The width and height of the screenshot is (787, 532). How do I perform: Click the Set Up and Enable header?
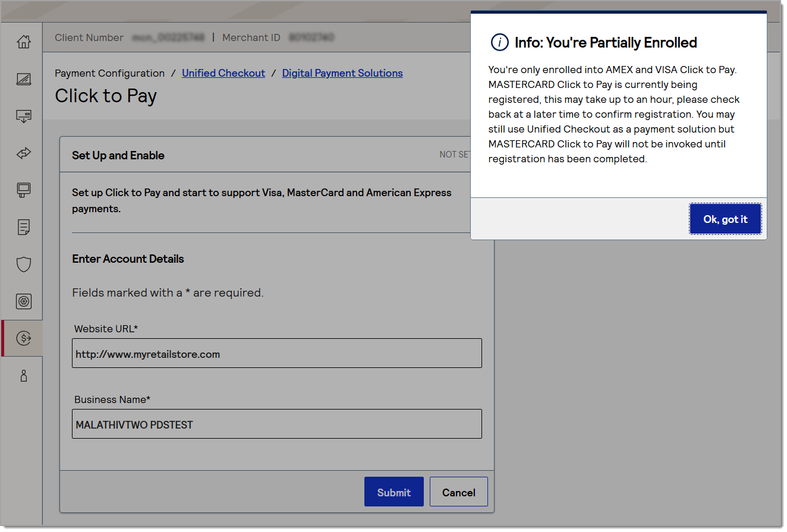118,156
